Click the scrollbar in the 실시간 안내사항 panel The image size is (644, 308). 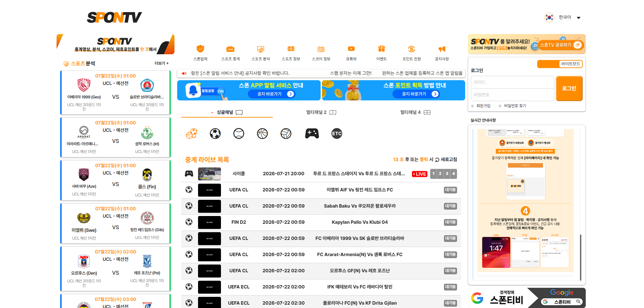tap(581, 257)
